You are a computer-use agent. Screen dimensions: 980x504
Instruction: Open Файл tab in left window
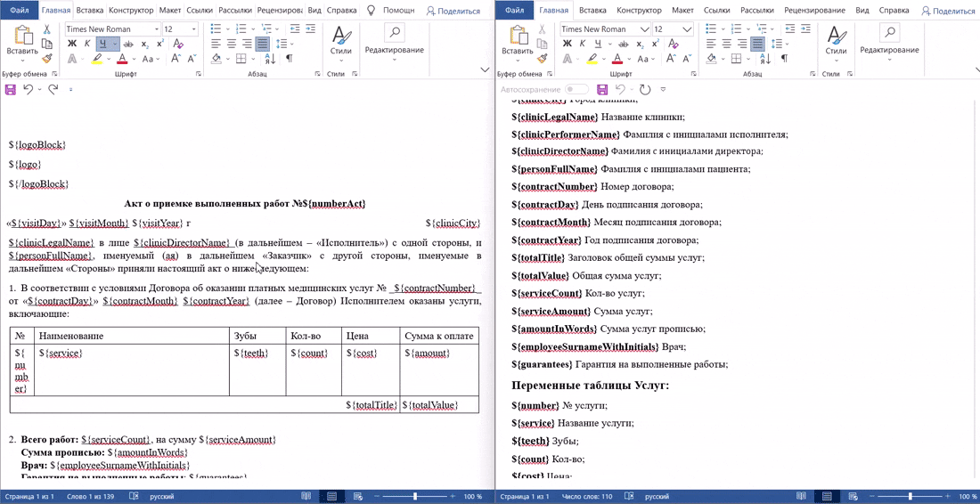click(x=20, y=11)
